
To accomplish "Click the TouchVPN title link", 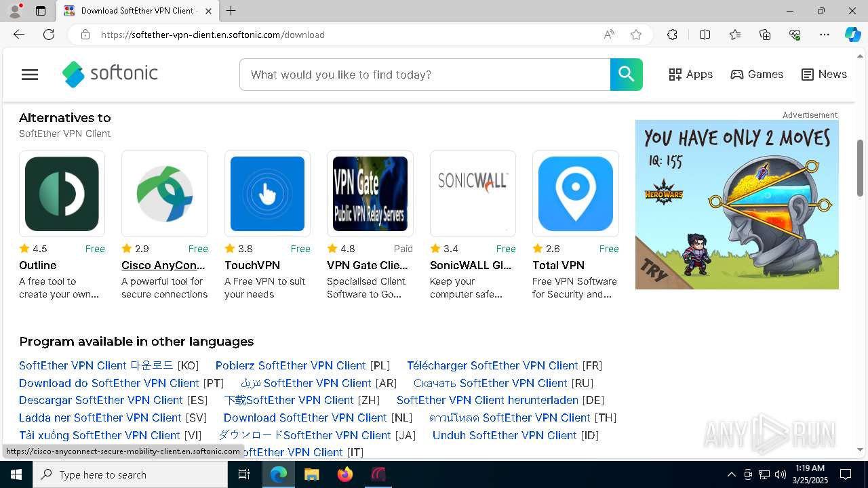I will coord(252,265).
